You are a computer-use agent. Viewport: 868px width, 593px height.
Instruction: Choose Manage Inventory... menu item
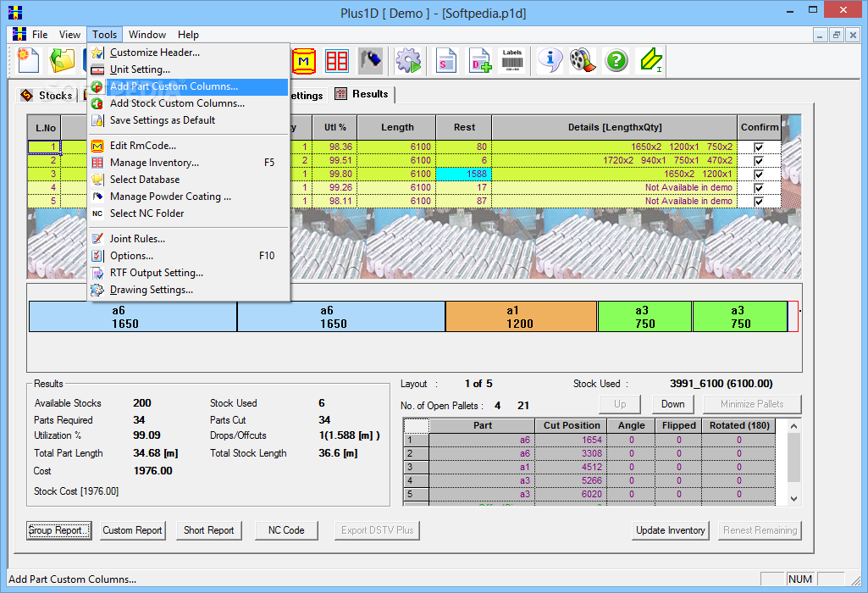coord(188,163)
